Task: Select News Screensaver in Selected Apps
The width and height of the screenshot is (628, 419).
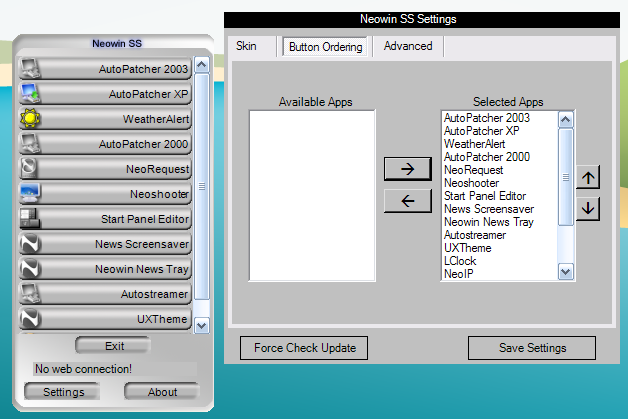Action: click(499, 209)
